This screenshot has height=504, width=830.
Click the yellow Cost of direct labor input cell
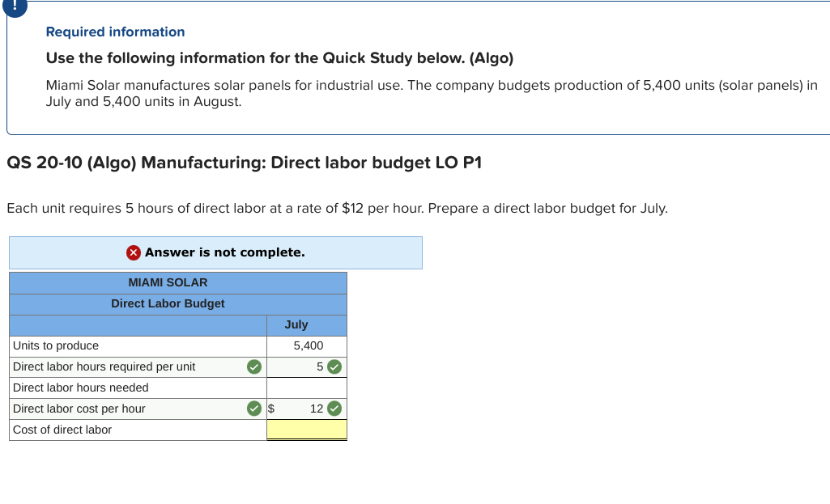point(306,430)
